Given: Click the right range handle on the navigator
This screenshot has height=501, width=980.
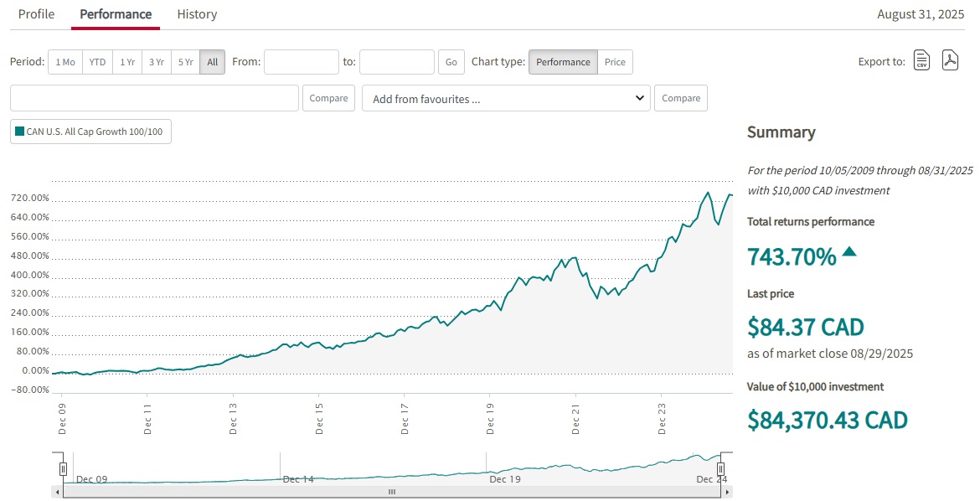Looking at the screenshot, I should coord(720,468).
